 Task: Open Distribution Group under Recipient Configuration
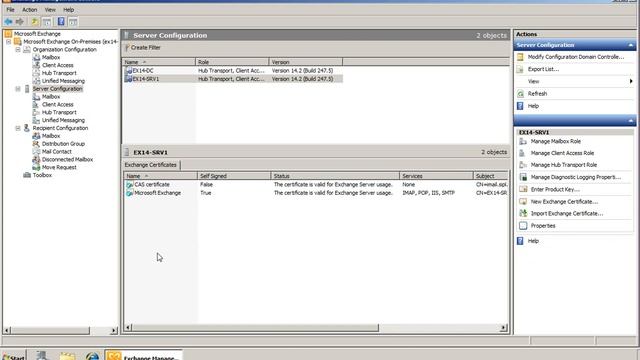click(63, 144)
